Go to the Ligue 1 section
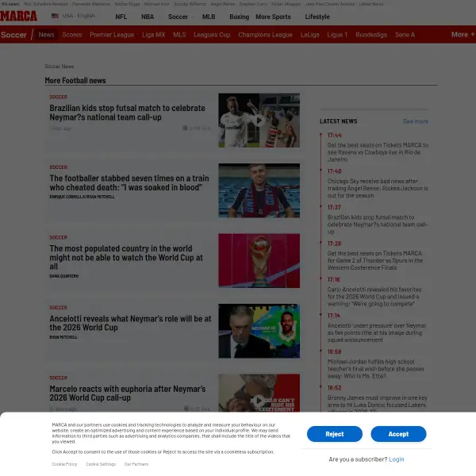Screen dimensions: 476x476 pos(337,35)
